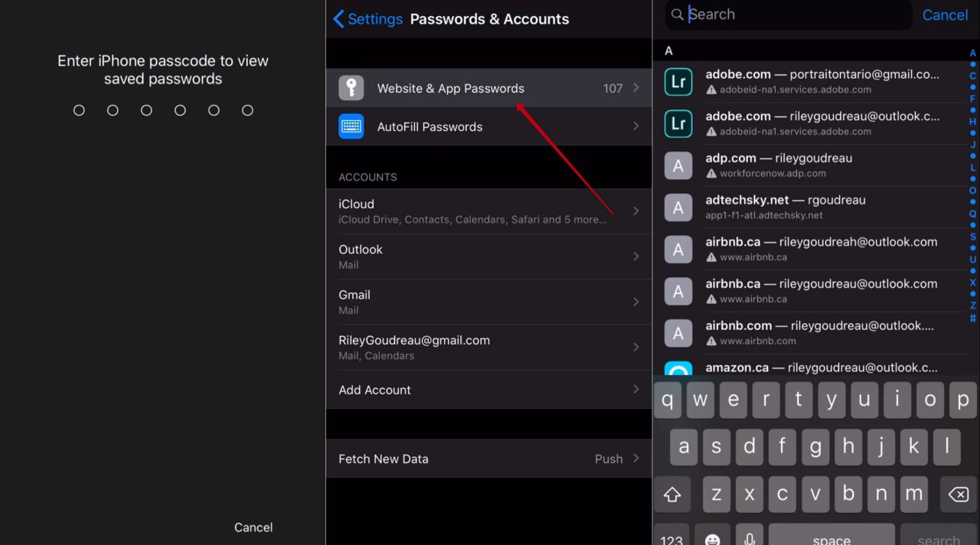
Task: Open adtechsky.net rgoudreau password entry
Action: click(x=810, y=207)
